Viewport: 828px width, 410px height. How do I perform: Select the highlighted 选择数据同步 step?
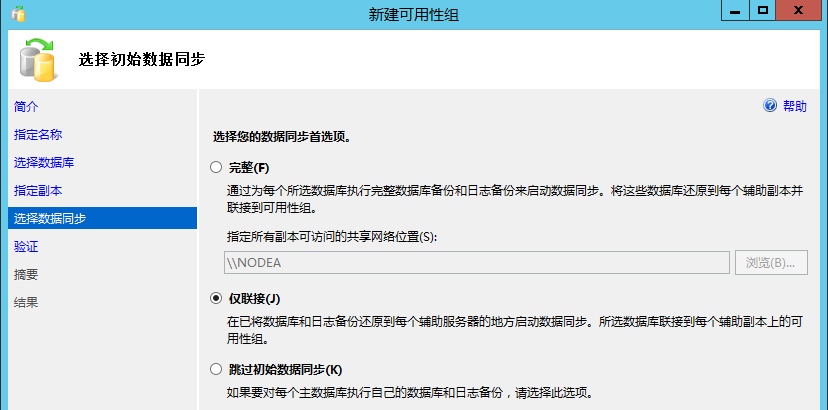[102, 218]
